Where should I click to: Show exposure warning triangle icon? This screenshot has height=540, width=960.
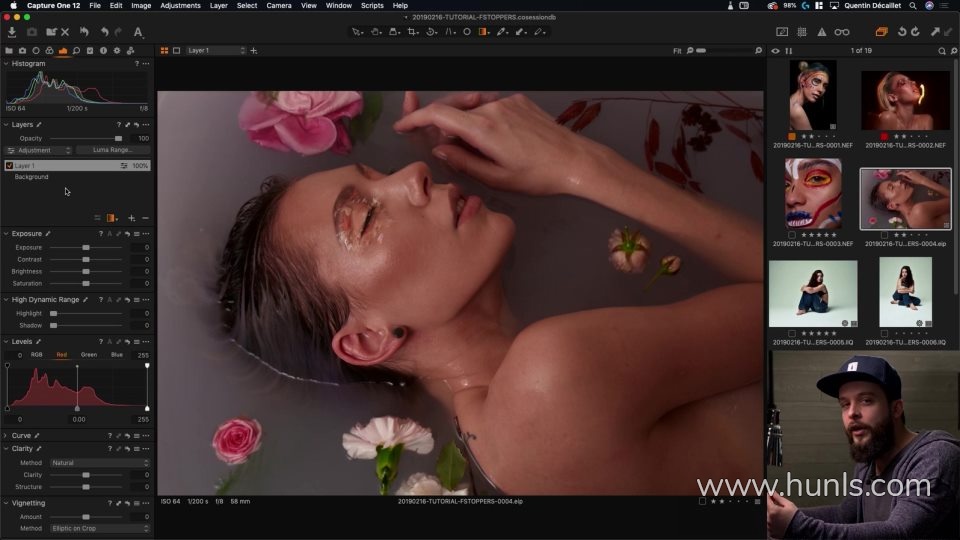coord(822,32)
